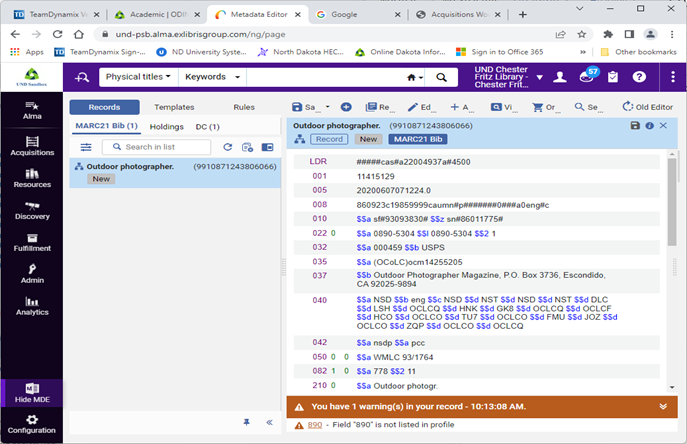This screenshot has height=444, width=687.
Task: Switch to the Old Editor
Action: [x=648, y=107]
